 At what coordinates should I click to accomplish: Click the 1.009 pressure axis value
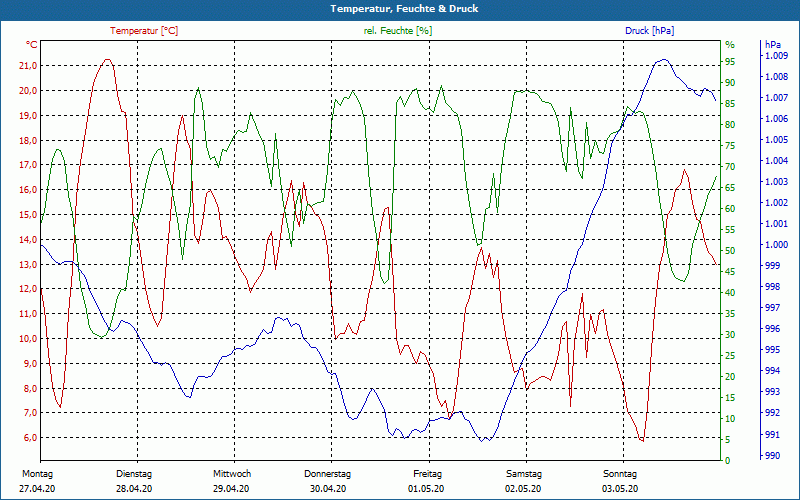click(x=776, y=56)
